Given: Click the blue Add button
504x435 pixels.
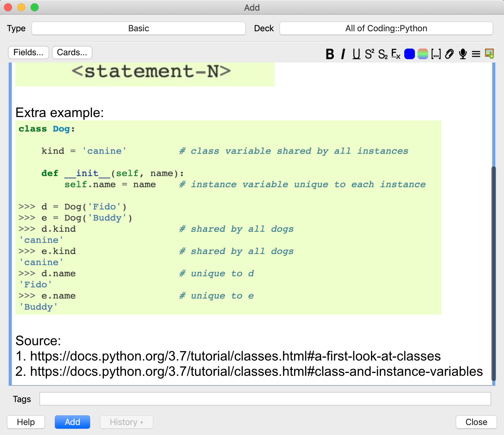Looking at the screenshot, I should pyautogui.click(x=72, y=422).
